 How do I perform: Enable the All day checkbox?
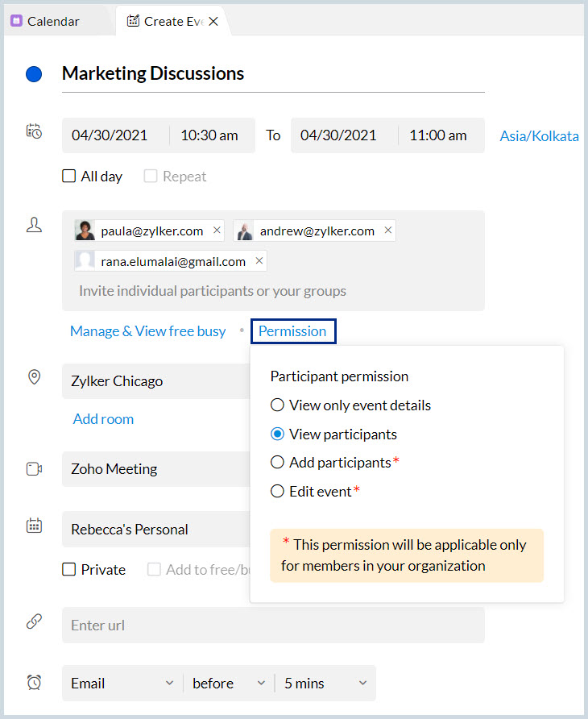(69, 177)
